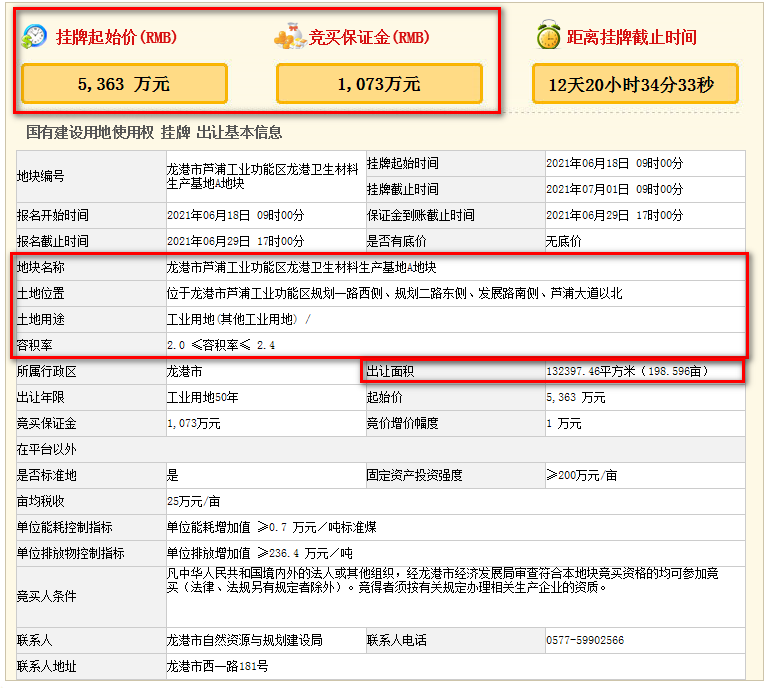771x688 pixels.
Task: Click the address 龙港市西一路181号
Action: click(217, 666)
